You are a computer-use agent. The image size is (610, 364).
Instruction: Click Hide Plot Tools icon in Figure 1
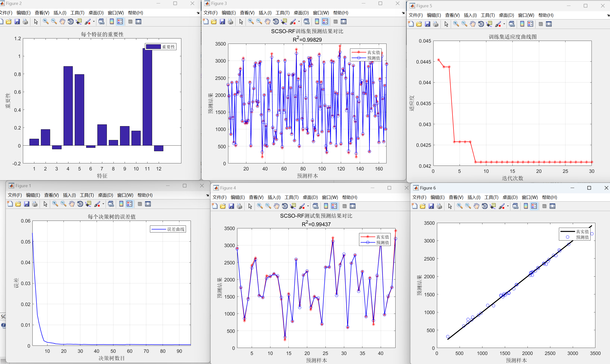point(140,204)
